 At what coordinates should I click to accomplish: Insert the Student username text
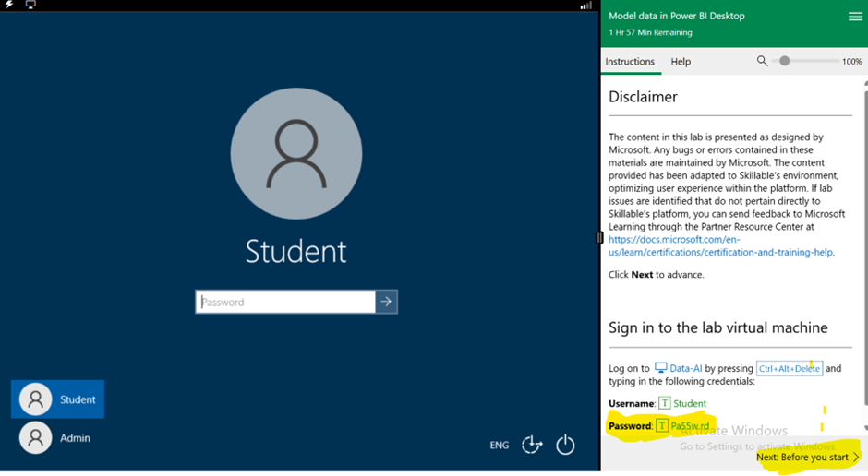point(689,403)
